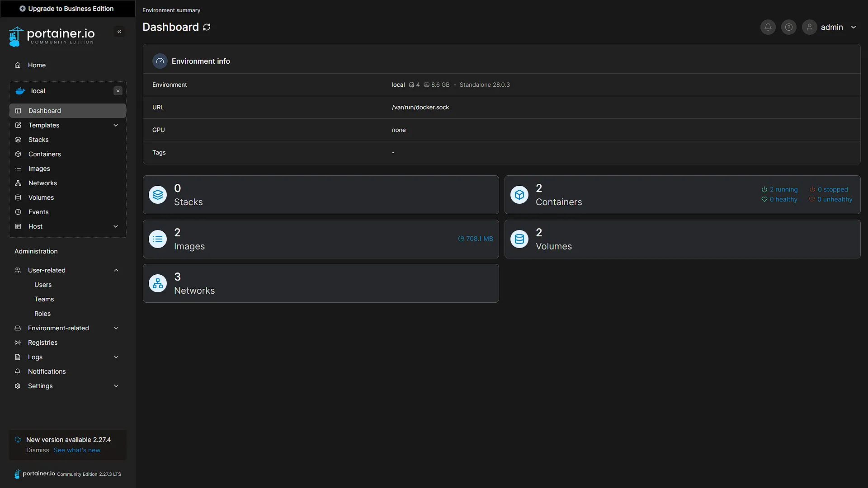868x488 pixels.
Task: Click the dashboard refresh icon
Action: (x=207, y=27)
